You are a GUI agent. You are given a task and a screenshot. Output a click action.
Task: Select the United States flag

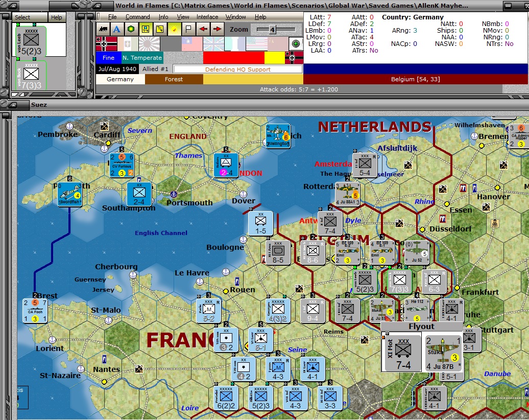coord(256,44)
